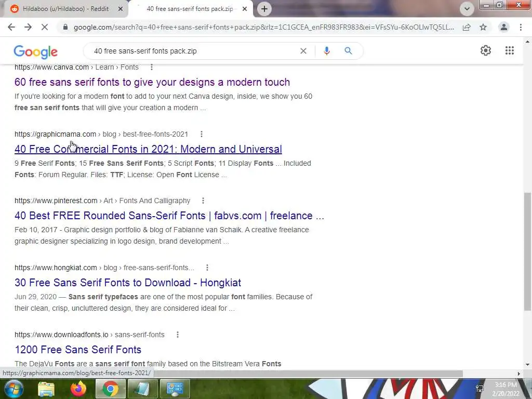Click the share page icon in address bar

coord(467,27)
